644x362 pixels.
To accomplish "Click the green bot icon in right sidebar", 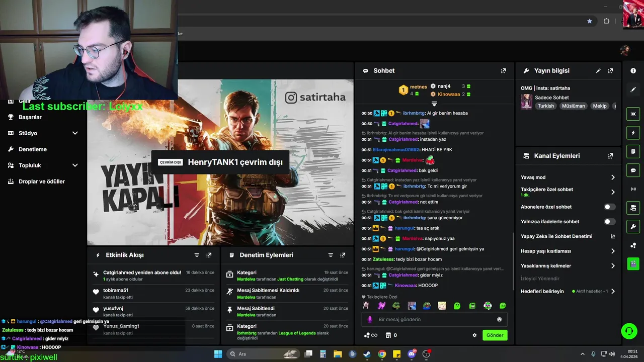I will coord(633,263).
